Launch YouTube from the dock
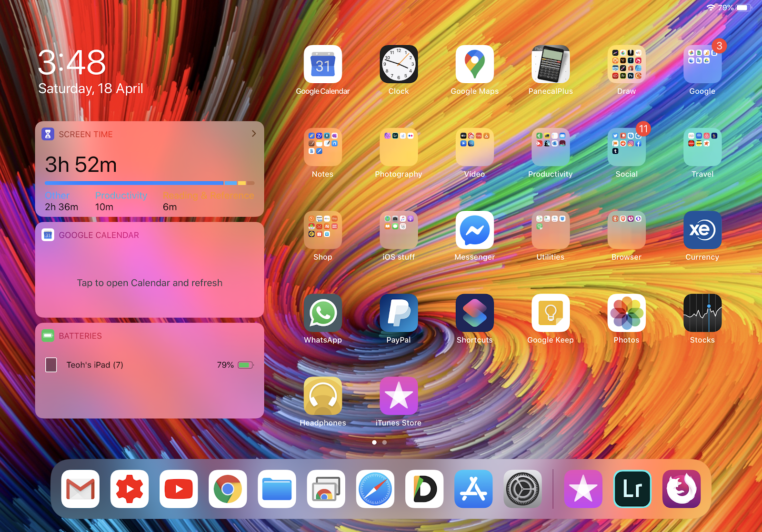 (x=179, y=489)
